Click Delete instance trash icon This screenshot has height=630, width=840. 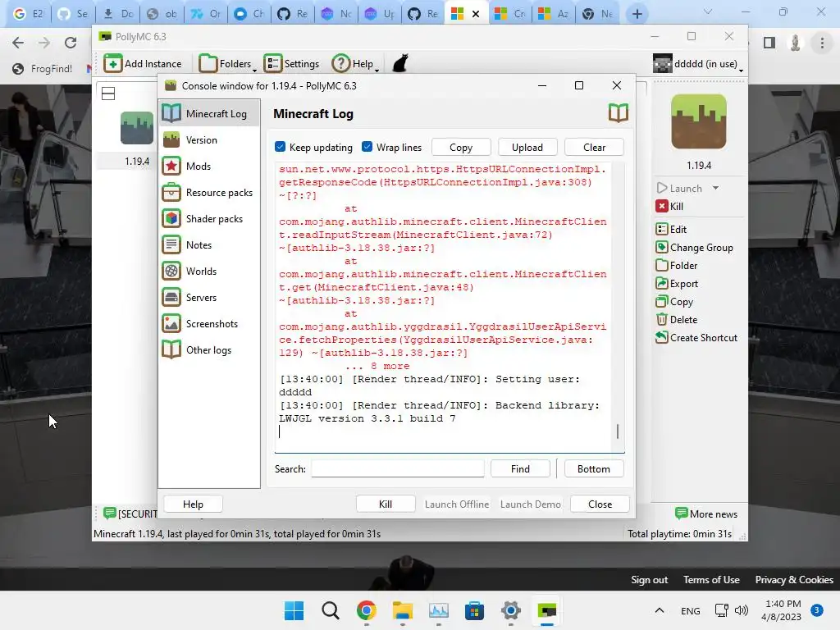pos(662,320)
